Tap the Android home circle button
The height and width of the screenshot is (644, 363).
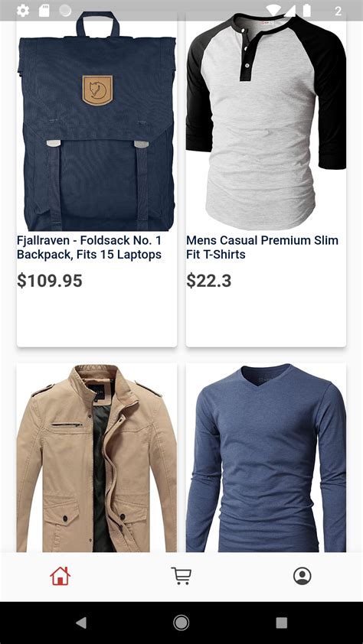[x=181, y=623]
